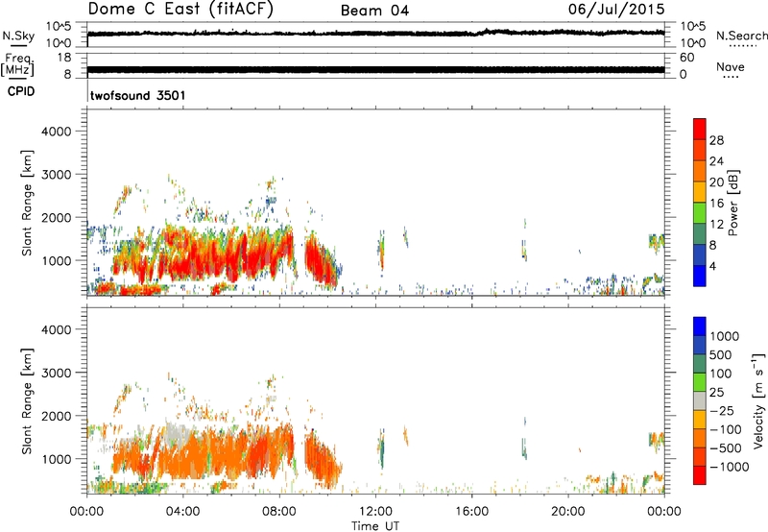768x532 pixels.
Task: Click the '-1000' velocity colorbar value
Action: pos(730,467)
